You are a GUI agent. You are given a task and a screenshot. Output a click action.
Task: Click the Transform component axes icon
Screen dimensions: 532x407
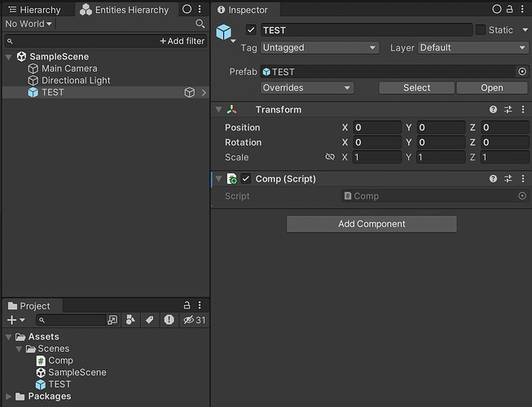(x=232, y=109)
